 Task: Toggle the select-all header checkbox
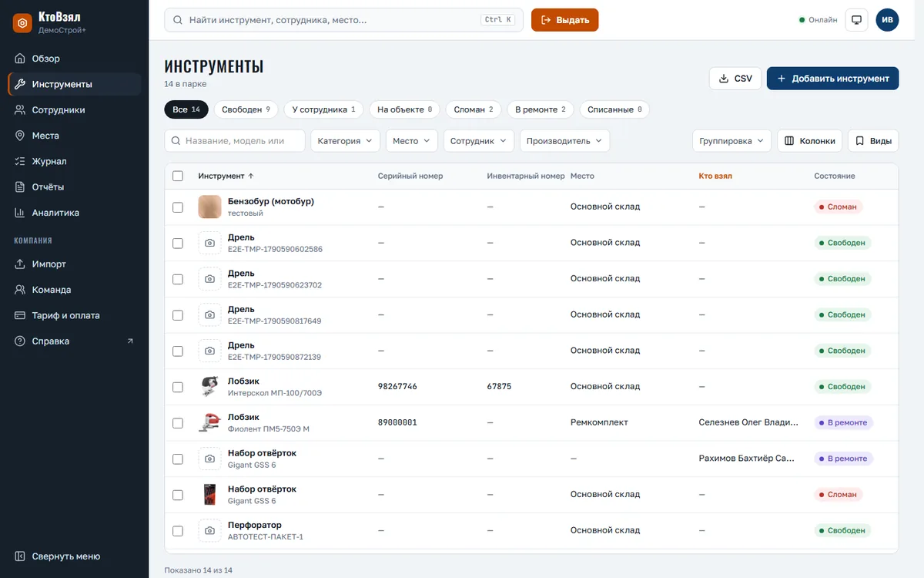click(178, 176)
